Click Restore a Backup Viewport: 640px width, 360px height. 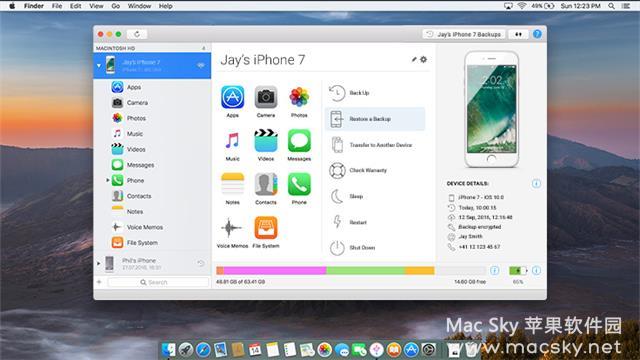(375, 119)
